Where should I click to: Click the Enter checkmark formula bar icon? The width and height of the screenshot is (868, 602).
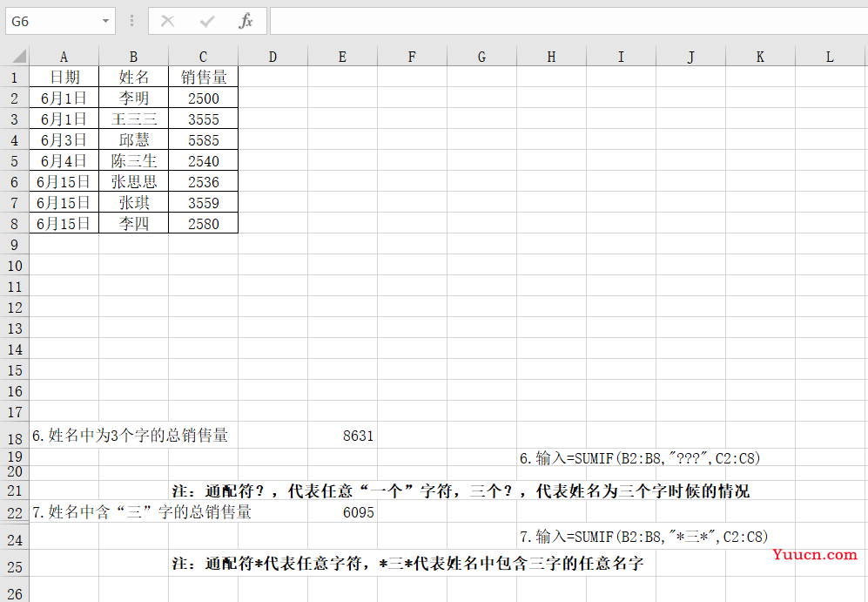click(x=207, y=21)
